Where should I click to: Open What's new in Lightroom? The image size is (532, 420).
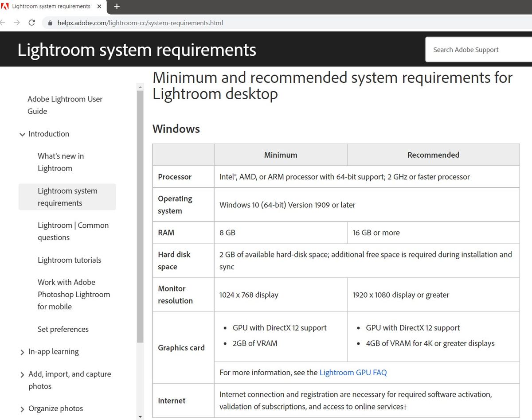61,162
